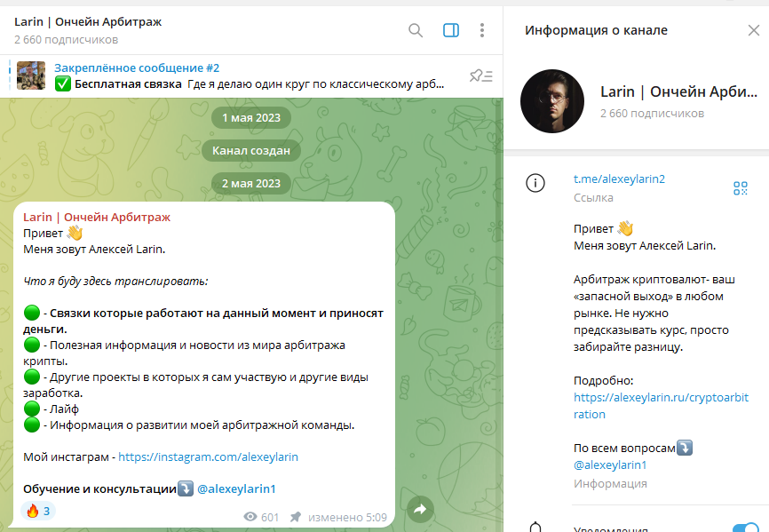769x532 pixels.
Task: Open the three-dot chat options menu
Action: coord(481,29)
